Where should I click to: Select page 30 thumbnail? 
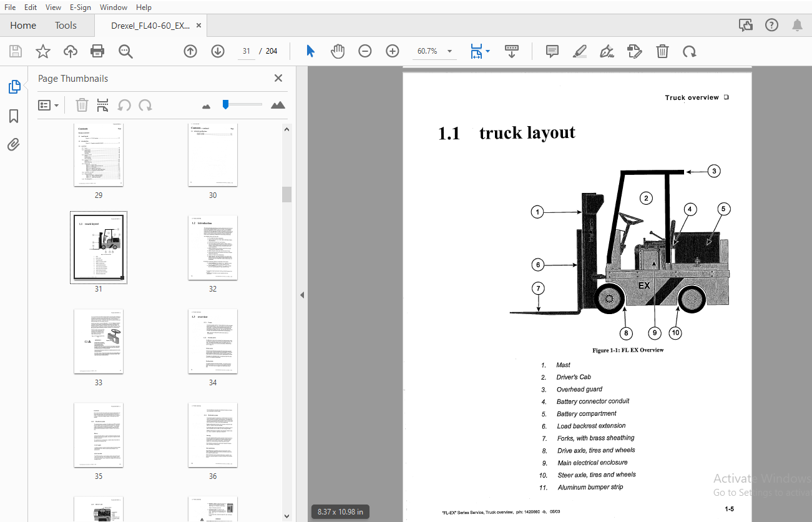213,155
